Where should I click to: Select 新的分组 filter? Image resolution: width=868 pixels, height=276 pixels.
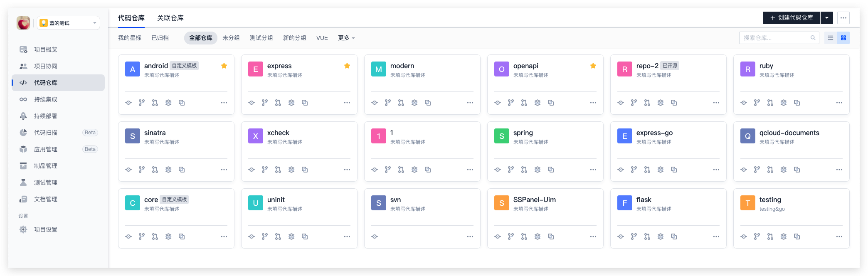click(x=295, y=38)
